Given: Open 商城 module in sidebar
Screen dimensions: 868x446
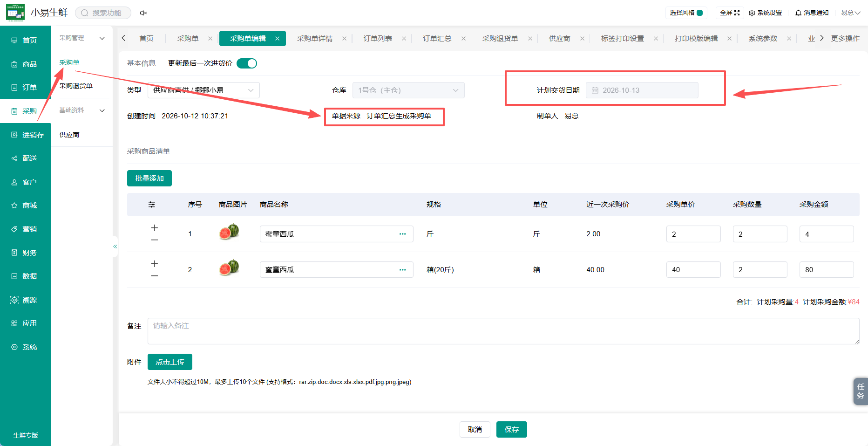Looking at the screenshot, I should pos(26,206).
